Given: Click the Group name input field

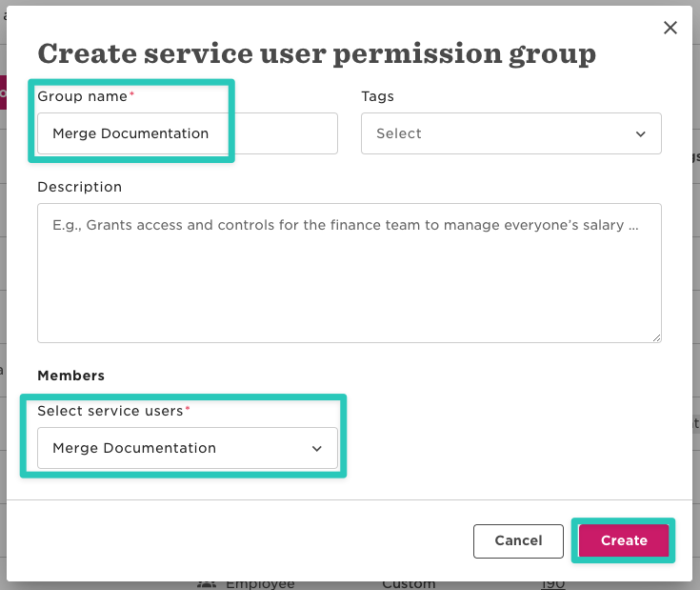Looking at the screenshot, I should point(187,133).
